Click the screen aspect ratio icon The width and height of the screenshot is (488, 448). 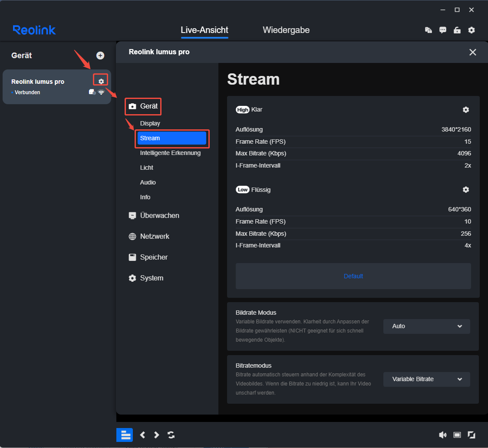coord(457,435)
